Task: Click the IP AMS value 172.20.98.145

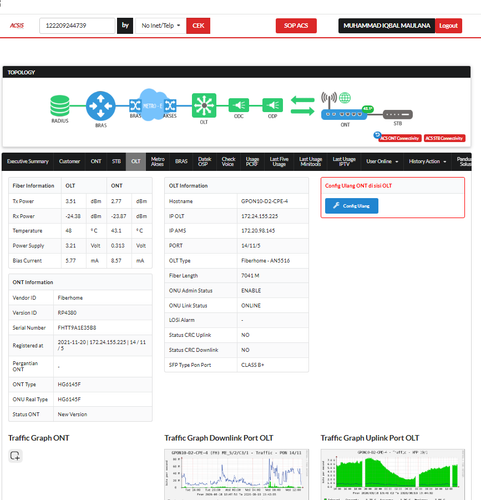Action: click(x=258, y=231)
